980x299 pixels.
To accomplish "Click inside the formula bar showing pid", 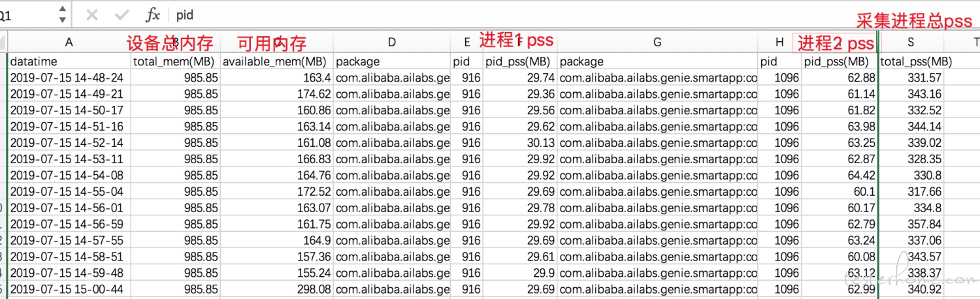I will [575, 15].
